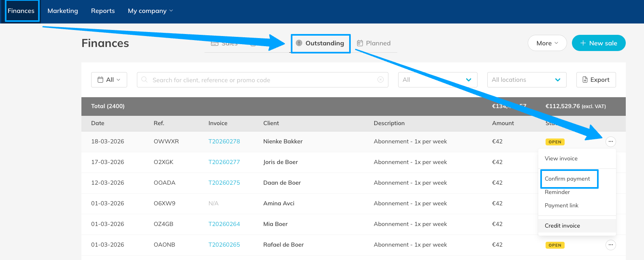Click the Export document icon
Image resolution: width=644 pixels, height=260 pixels.
[585, 80]
